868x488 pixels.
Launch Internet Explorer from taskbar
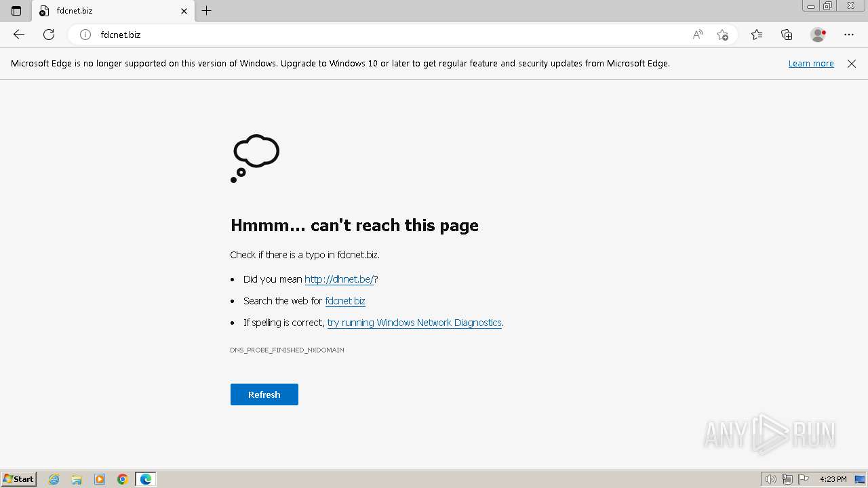[54, 479]
